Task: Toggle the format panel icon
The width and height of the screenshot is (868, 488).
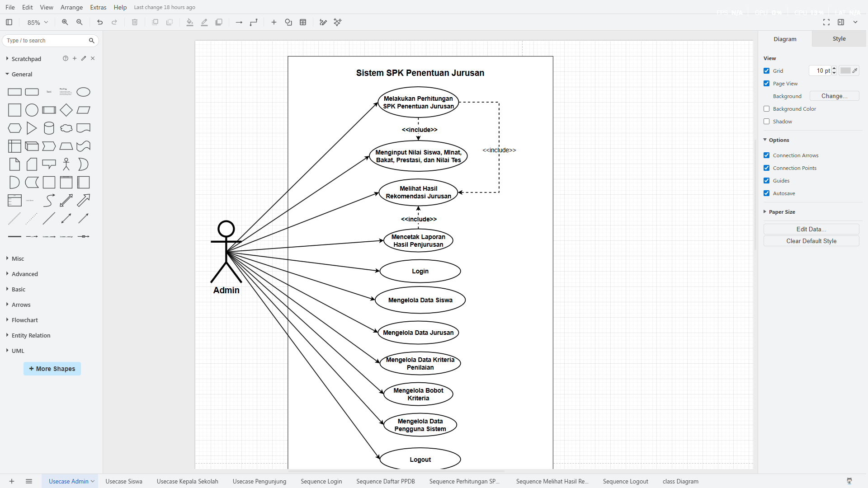Action: (841, 22)
